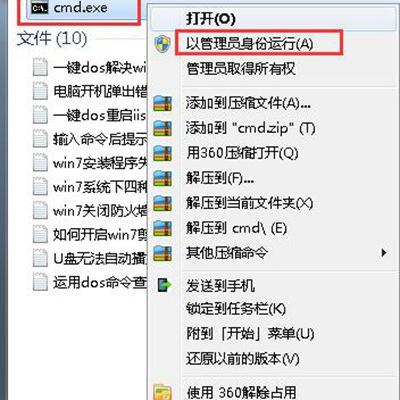Expand the 其他压缩命令 submenu arrow
Viewport: 400px width, 400px height.
pyautogui.click(x=384, y=253)
